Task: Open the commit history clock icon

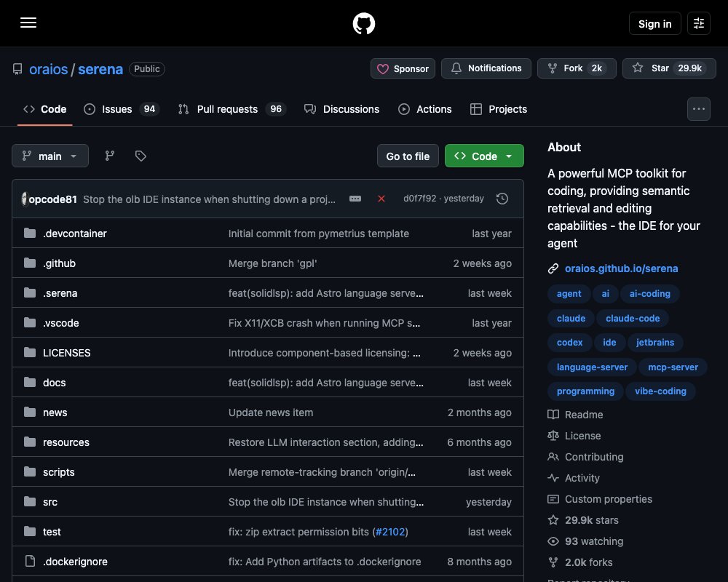Action: click(502, 199)
